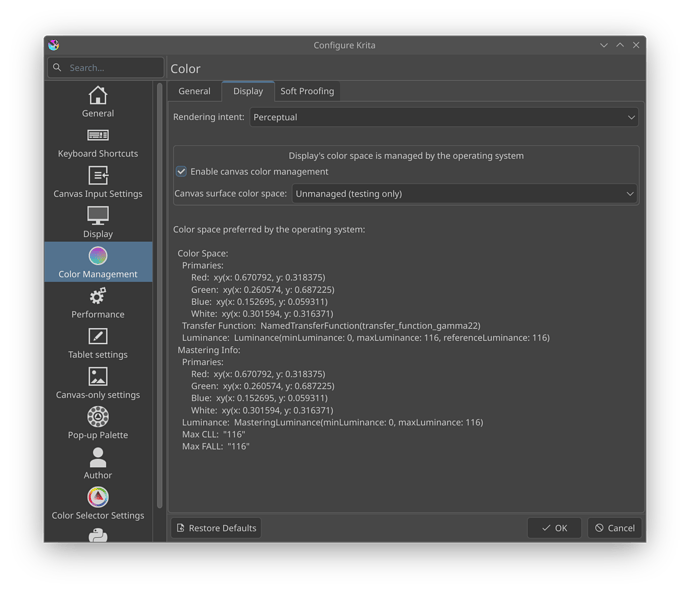Switch to the Soft Proofing tab

(x=307, y=91)
